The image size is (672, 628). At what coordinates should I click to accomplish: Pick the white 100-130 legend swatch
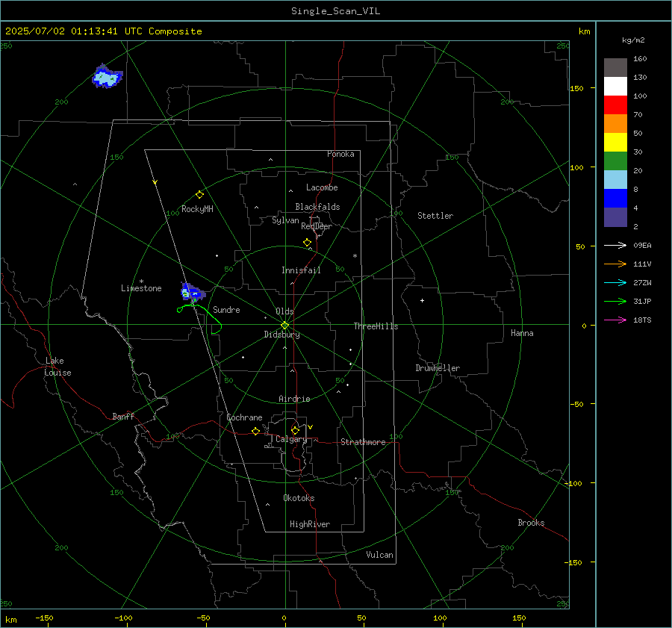coord(615,87)
